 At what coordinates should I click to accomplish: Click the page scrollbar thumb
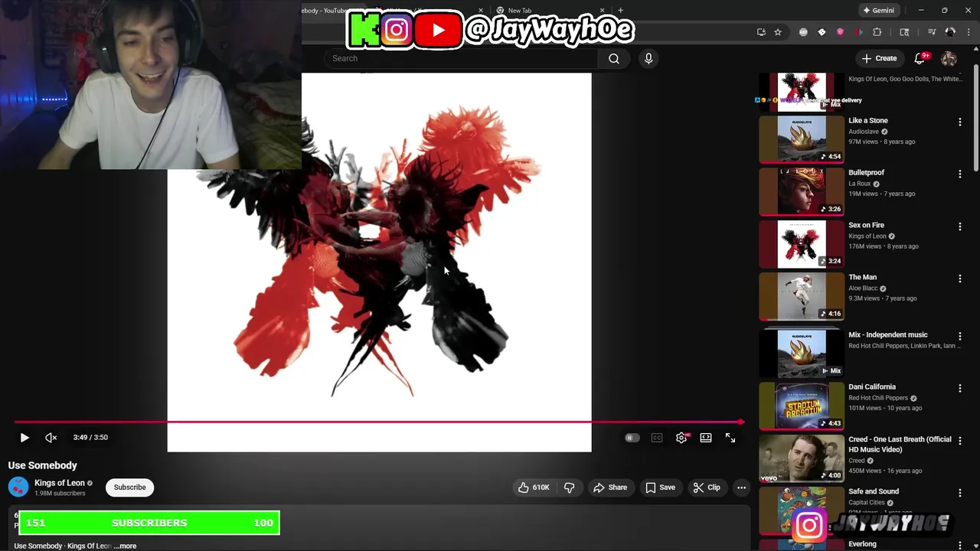975,119
